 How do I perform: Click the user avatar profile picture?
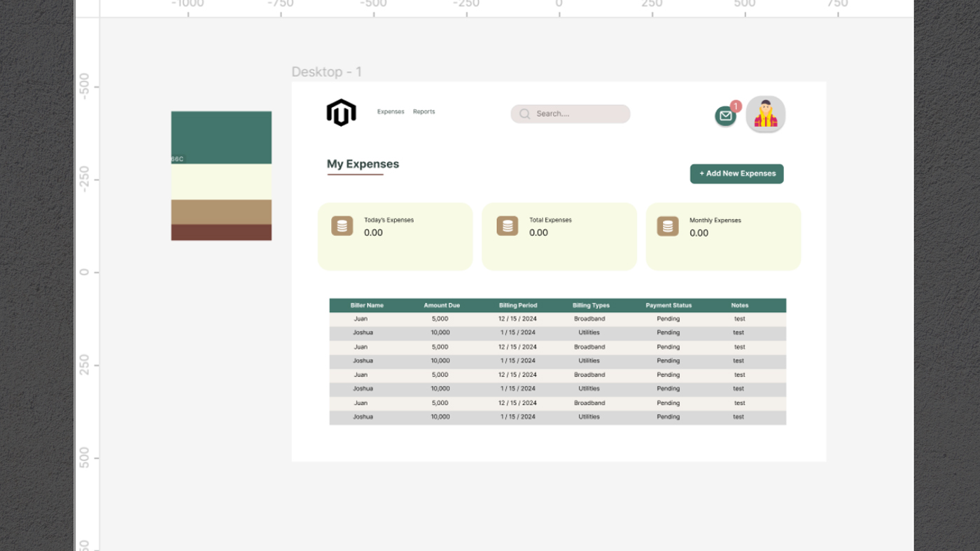coord(765,114)
